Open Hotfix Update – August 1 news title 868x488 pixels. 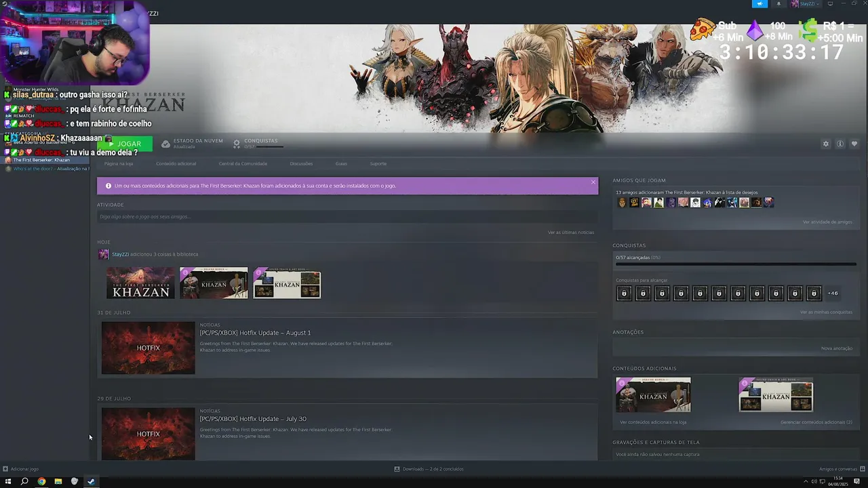tap(255, 333)
